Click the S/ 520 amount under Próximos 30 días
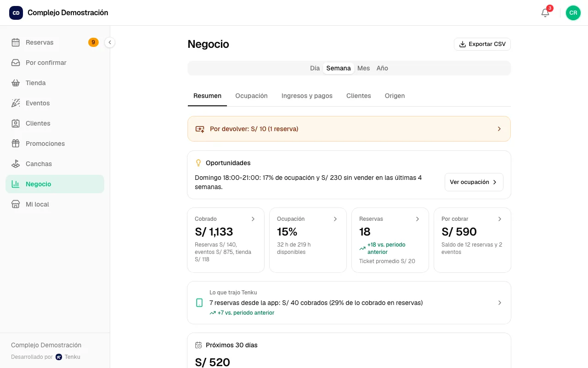588x368 pixels. pos(212,362)
